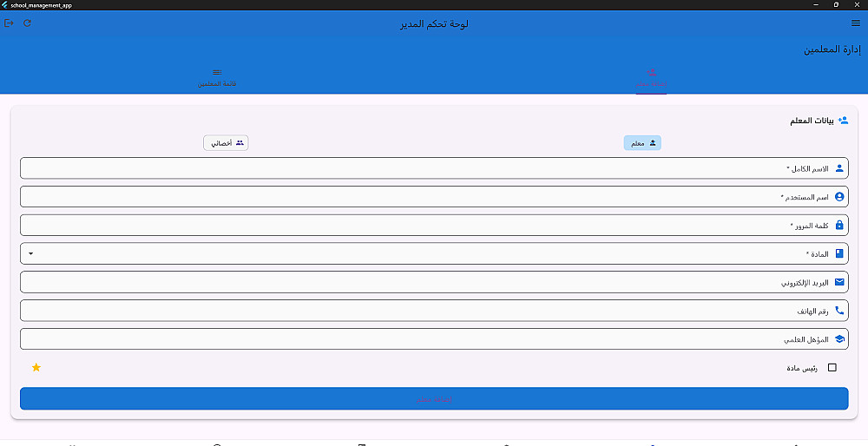
Task: Click the refresh icon in the app bar
Action: (x=27, y=23)
